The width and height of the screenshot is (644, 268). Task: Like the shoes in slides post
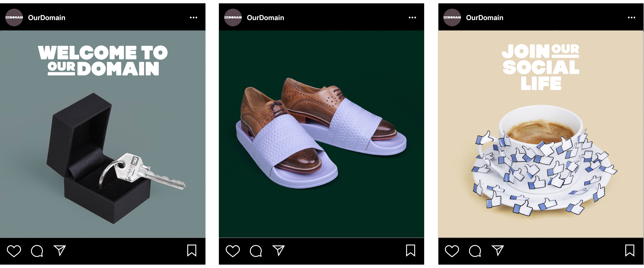[233, 251]
